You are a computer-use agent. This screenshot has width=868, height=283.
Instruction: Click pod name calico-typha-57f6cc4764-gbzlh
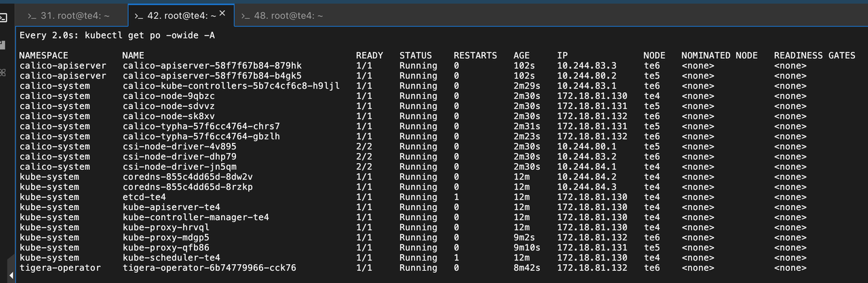(x=201, y=137)
